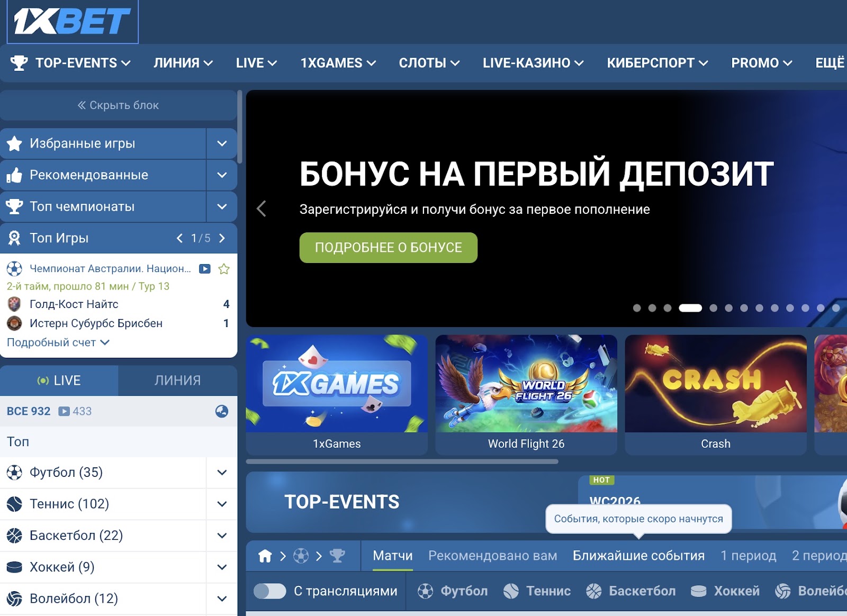Click the home icon in the breadcrumb bar
This screenshot has height=616, width=847.
(265, 556)
